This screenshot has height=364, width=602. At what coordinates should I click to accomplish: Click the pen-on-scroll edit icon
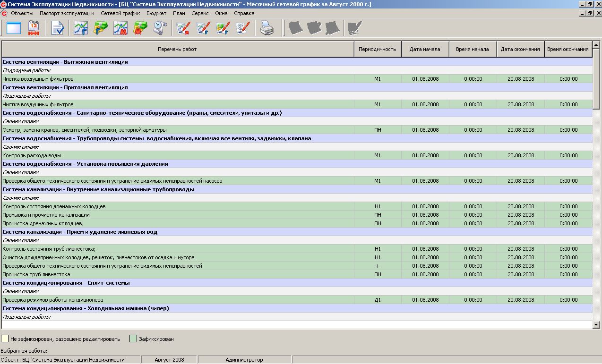pyautogui.click(x=242, y=28)
